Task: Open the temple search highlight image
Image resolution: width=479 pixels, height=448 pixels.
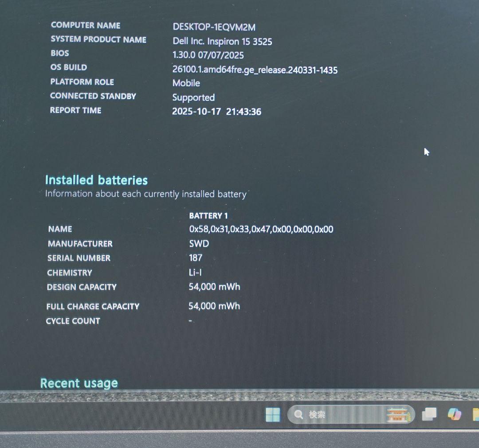Action: [x=398, y=415]
